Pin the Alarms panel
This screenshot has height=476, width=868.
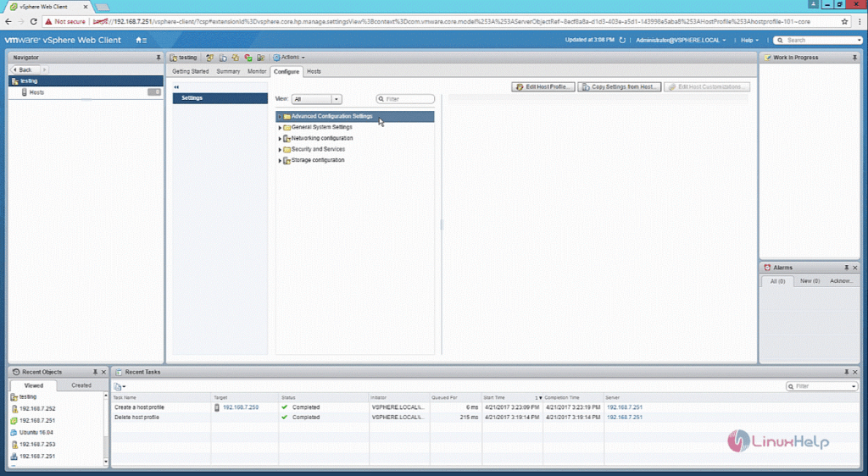(x=847, y=268)
